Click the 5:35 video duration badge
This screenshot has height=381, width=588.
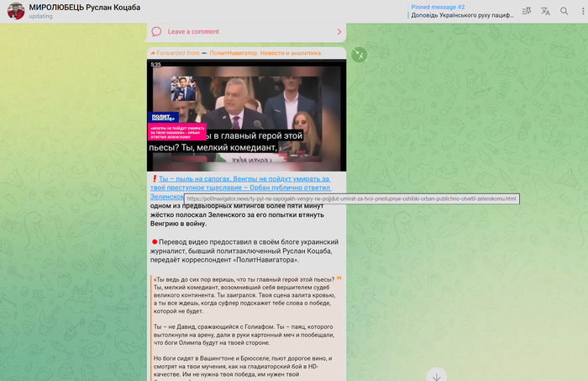156,64
